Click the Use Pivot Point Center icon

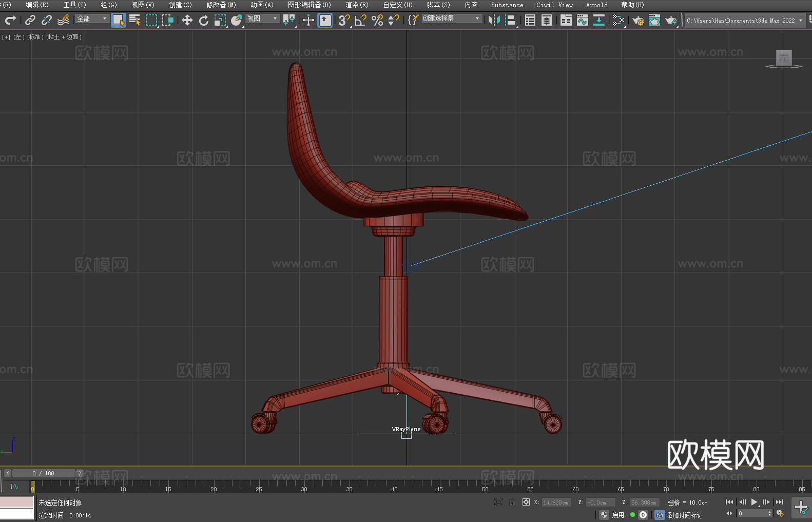[289, 20]
